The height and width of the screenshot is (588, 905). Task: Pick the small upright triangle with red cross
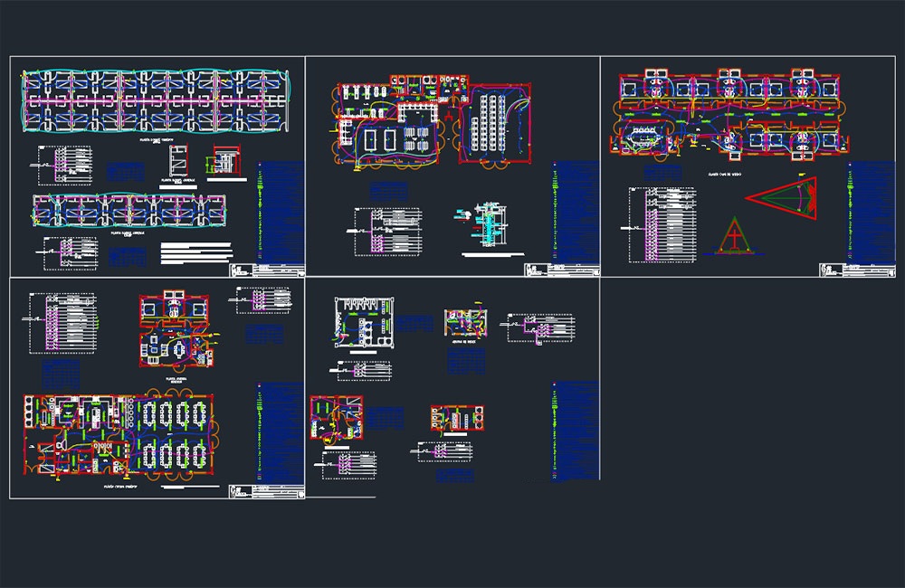pyautogui.click(x=734, y=236)
